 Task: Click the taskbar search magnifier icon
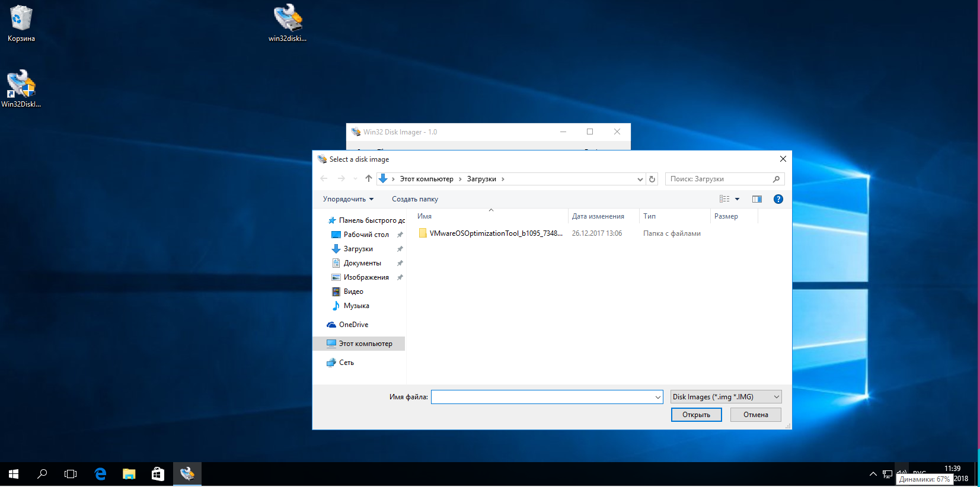[42, 474]
